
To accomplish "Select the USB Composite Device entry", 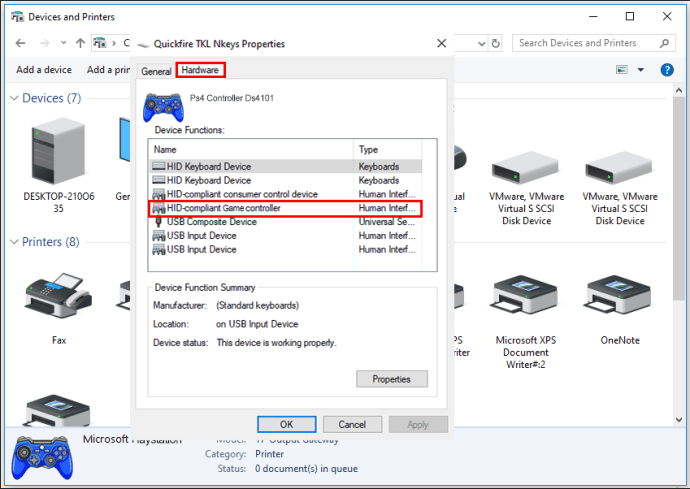I will click(x=211, y=222).
